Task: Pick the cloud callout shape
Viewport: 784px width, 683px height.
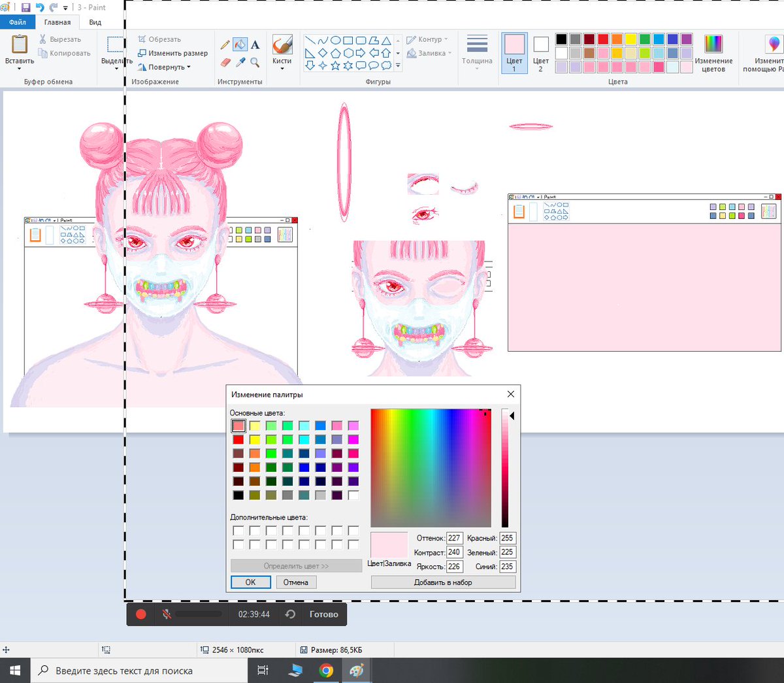Action: [386, 65]
